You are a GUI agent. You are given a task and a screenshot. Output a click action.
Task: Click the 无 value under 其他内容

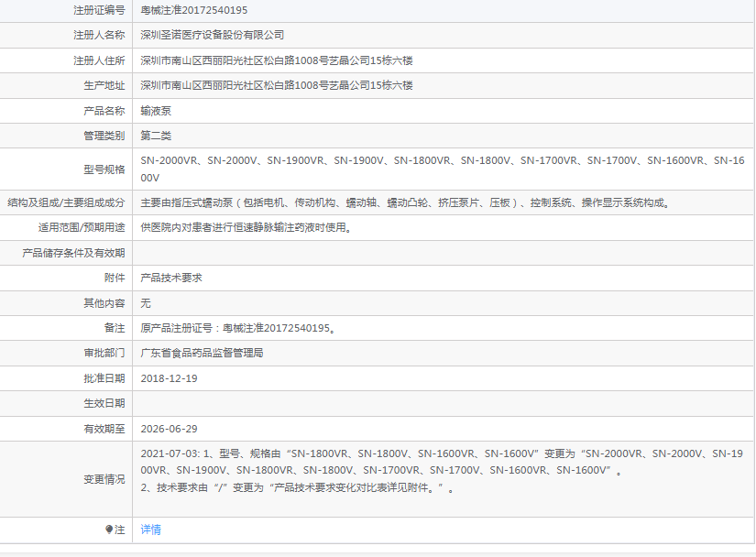[x=146, y=303]
